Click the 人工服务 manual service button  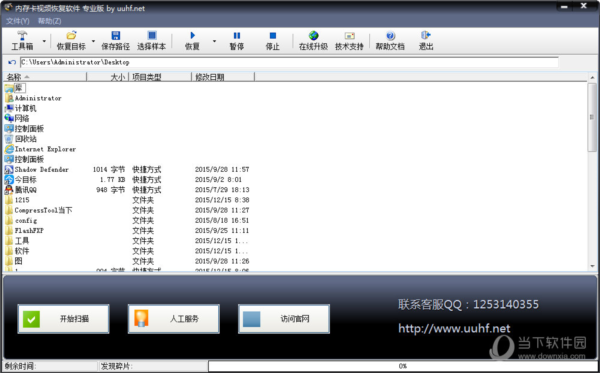[174, 319]
